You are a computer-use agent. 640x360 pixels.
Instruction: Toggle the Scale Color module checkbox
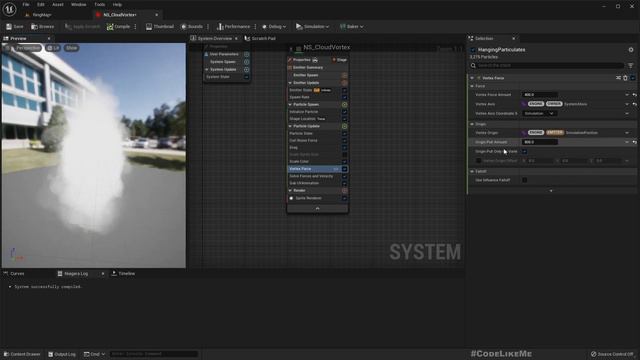point(344,161)
